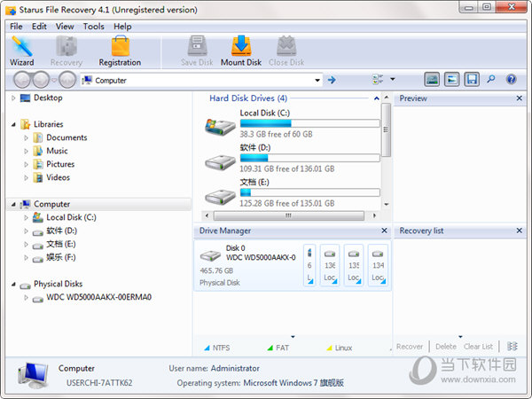
Task: Expand WDC WD5000AAKX-00ERMA0 tree node
Action: (26, 297)
